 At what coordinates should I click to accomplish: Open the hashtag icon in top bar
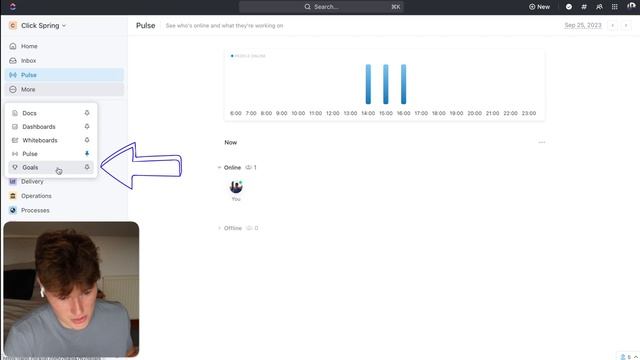[584, 7]
